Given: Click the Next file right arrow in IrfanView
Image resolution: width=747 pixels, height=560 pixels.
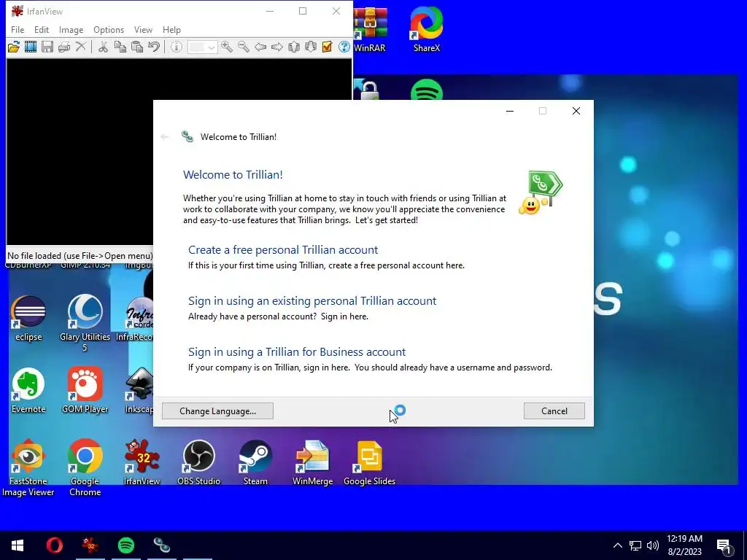Looking at the screenshot, I should click(276, 47).
